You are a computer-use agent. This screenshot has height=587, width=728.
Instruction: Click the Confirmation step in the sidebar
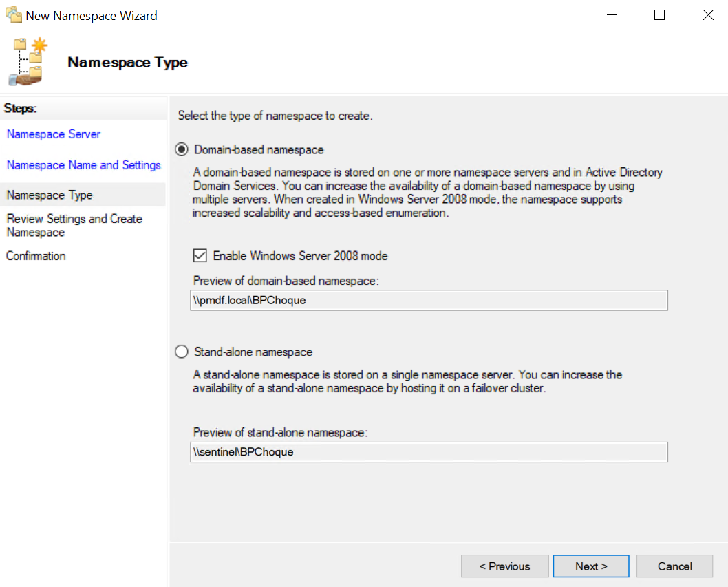tap(36, 256)
